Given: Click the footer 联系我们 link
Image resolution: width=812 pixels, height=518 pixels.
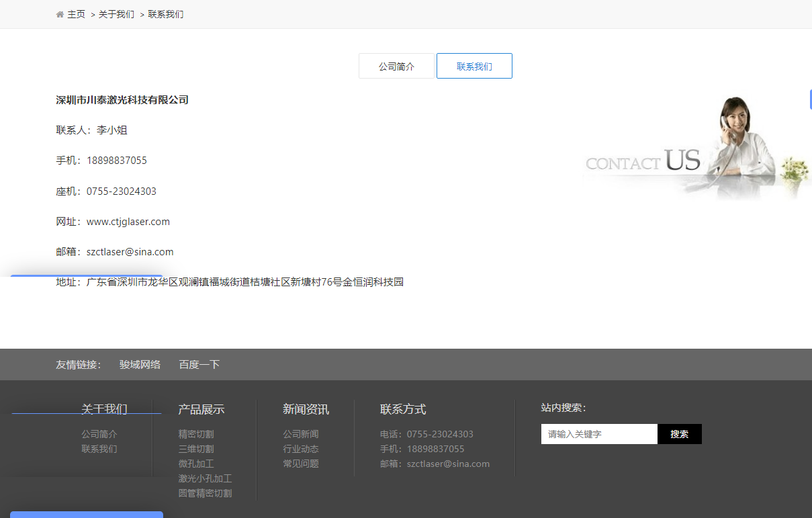Looking at the screenshot, I should [99, 449].
